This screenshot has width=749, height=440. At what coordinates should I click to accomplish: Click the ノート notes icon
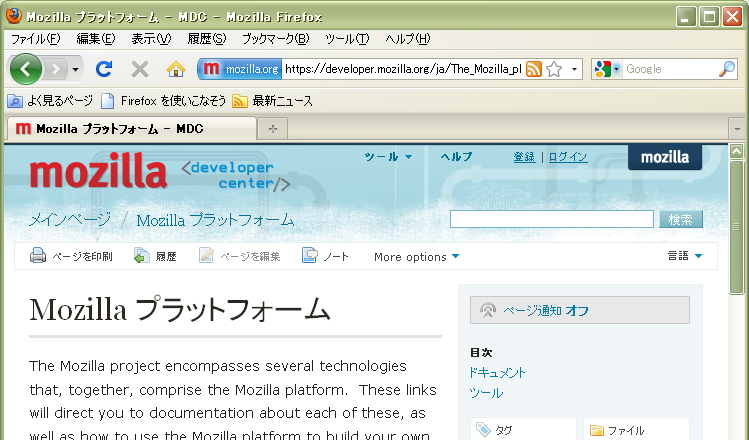click(310, 256)
